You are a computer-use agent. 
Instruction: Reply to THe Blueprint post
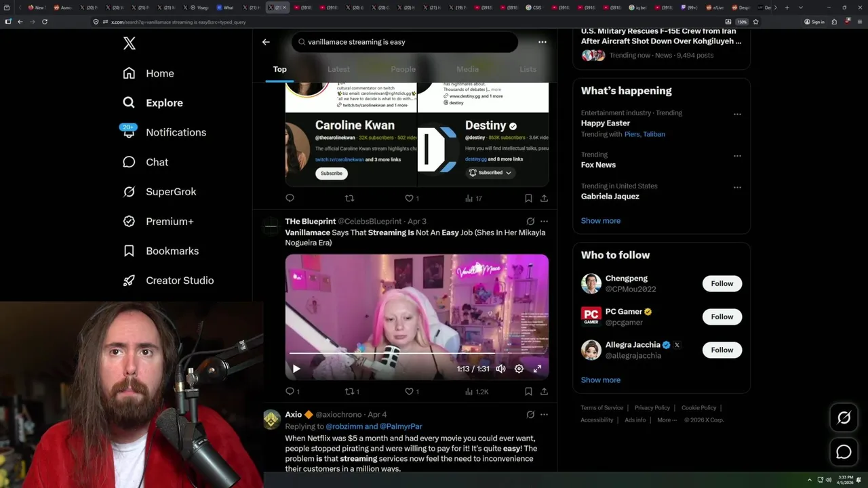(x=292, y=392)
